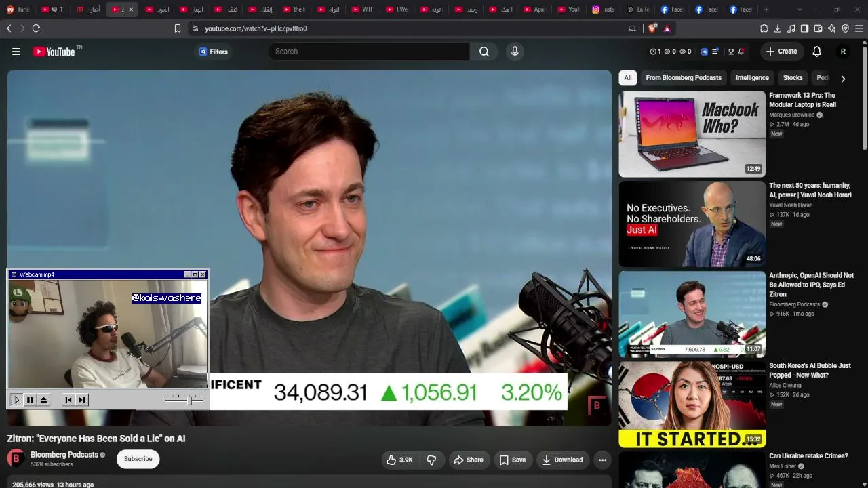Screen dimensions: 868x488
Task: Show more category chips with right arrow
Action: [x=843, y=79]
